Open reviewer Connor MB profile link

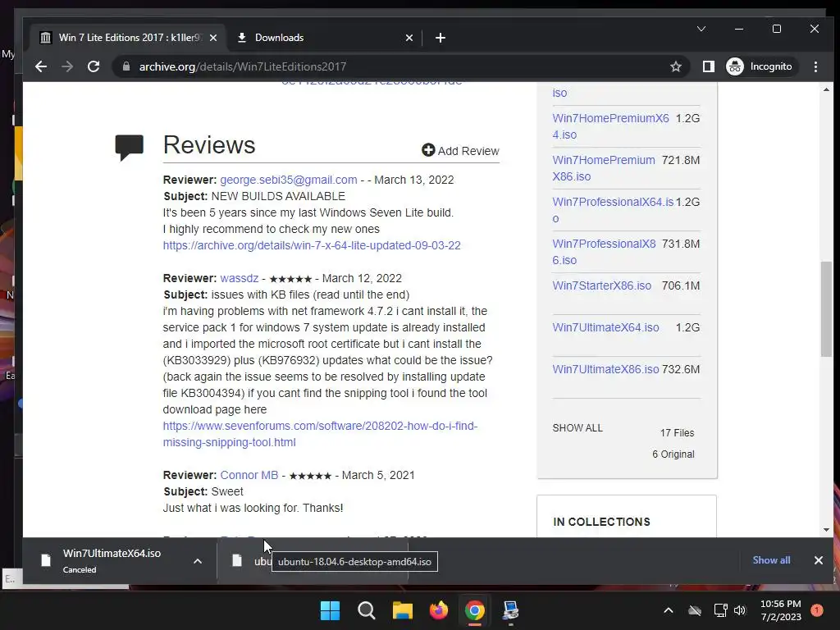[249, 475]
